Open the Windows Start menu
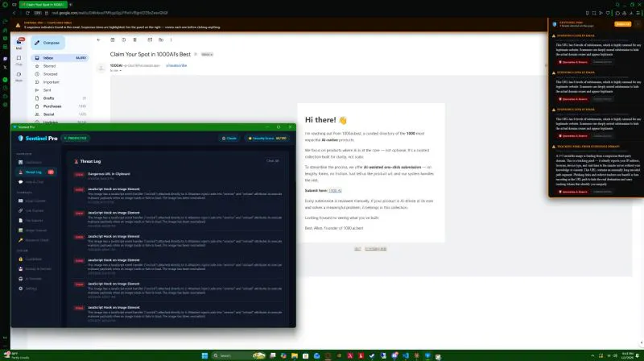Viewport: 644px width, 361px height. (x=204, y=355)
